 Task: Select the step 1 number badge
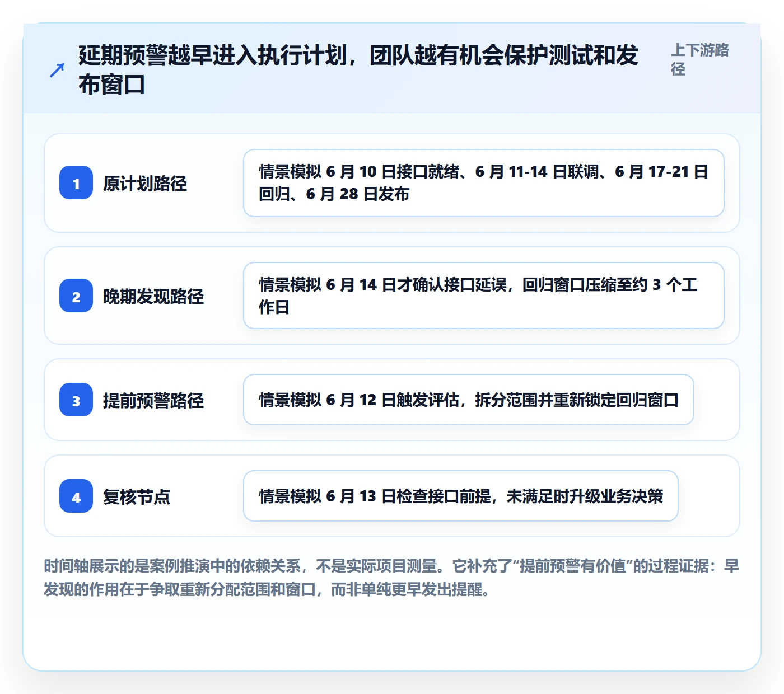point(76,183)
